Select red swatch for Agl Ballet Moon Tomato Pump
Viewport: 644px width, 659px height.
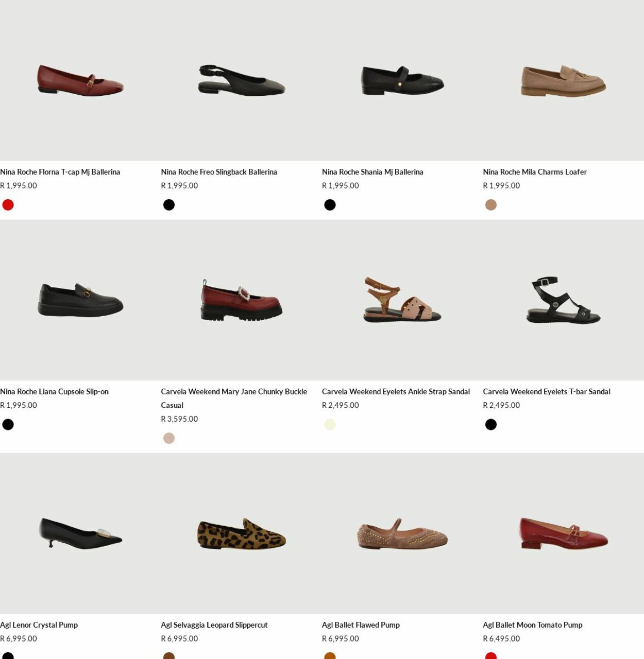[x=491, y=656]
